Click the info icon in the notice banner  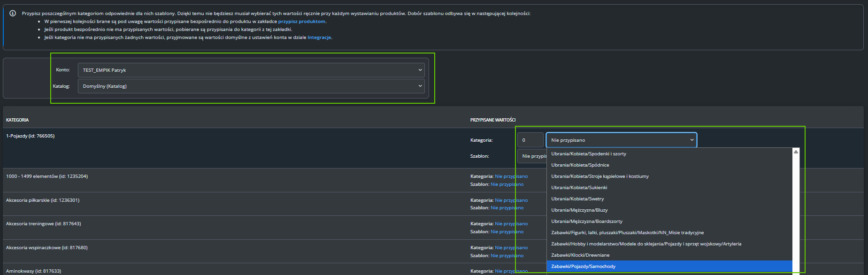click(x=13, y=13)
